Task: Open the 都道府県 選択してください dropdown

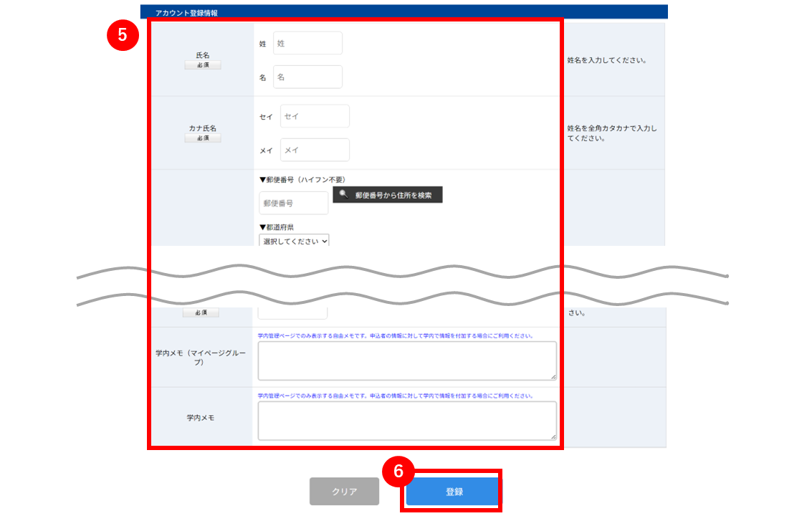Action: click(294, 240)
